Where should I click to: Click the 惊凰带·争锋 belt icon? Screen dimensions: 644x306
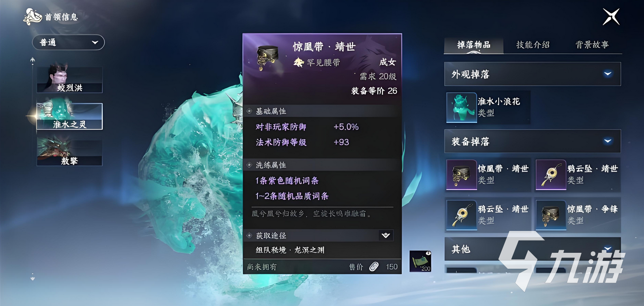(x=550, y=215)
